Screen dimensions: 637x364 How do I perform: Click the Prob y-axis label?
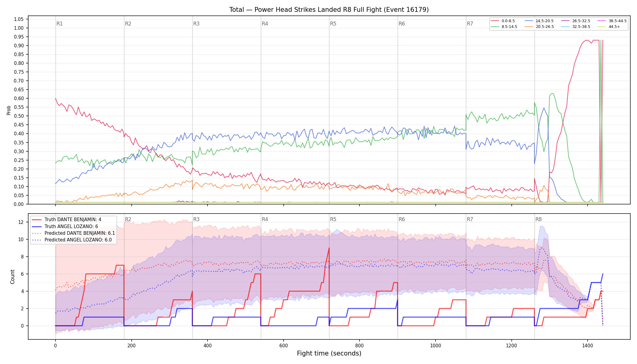(8, 110)
